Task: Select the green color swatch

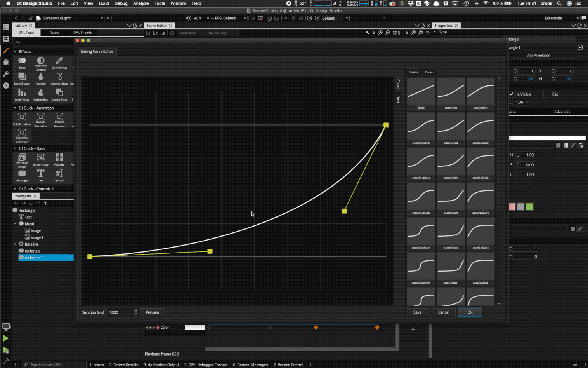Action: tap(529, 207)
